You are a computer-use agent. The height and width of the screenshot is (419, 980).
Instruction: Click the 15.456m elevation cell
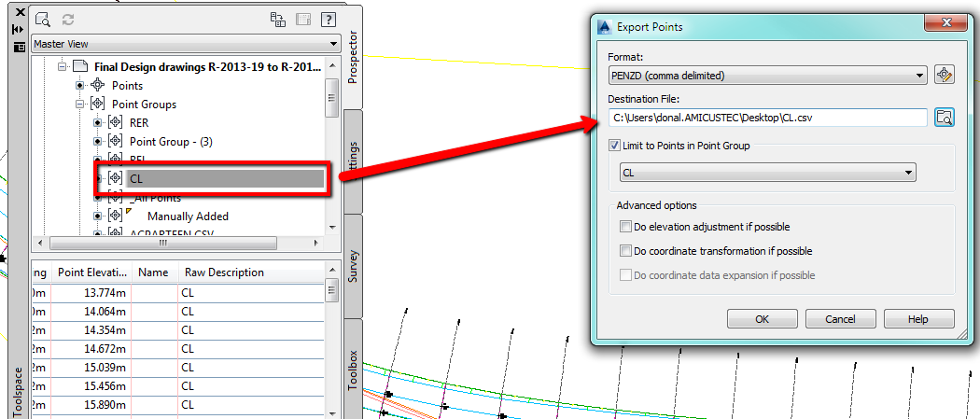(91, 386)
